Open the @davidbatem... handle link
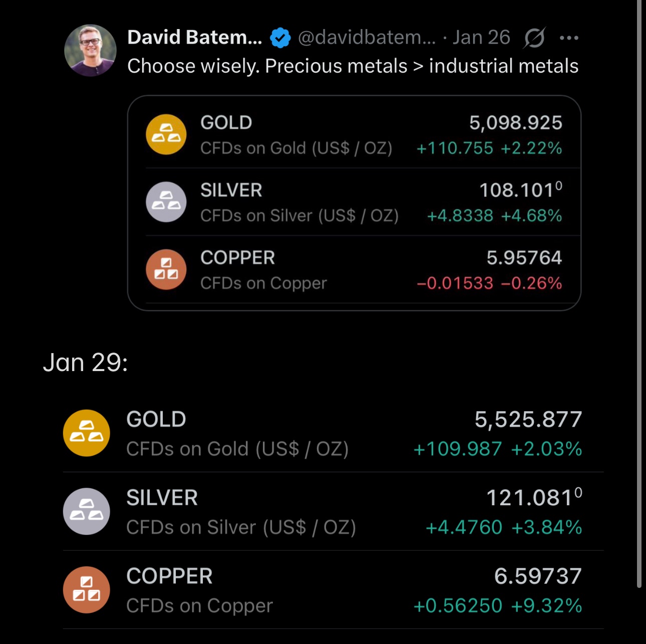Screen dimensions: 646x644 pyautogui.click(x=367, y=38)
